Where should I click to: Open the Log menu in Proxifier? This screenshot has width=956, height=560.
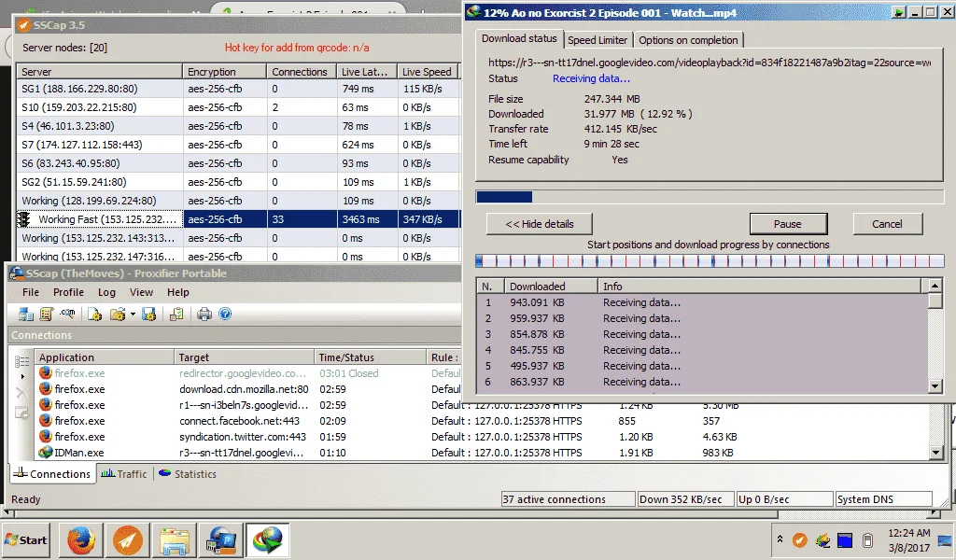point(106,292)
